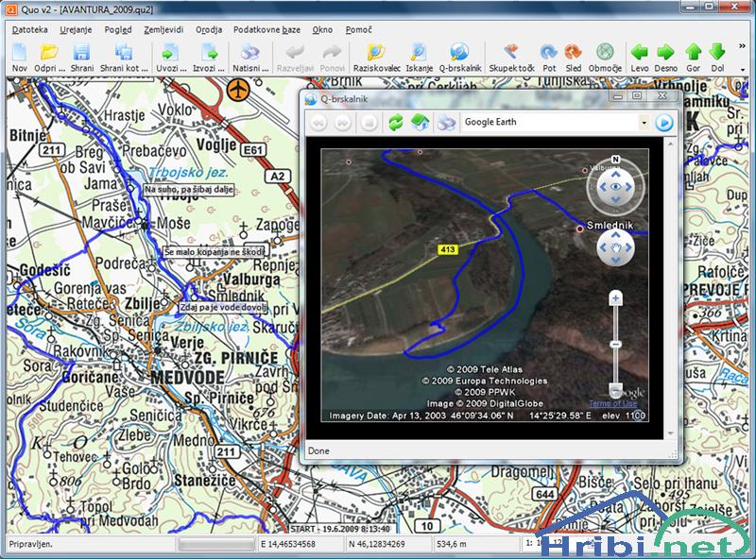The width and height of the screenshot is (756, 560).
Task: Open the Okno menu
Action: (322, 29)
